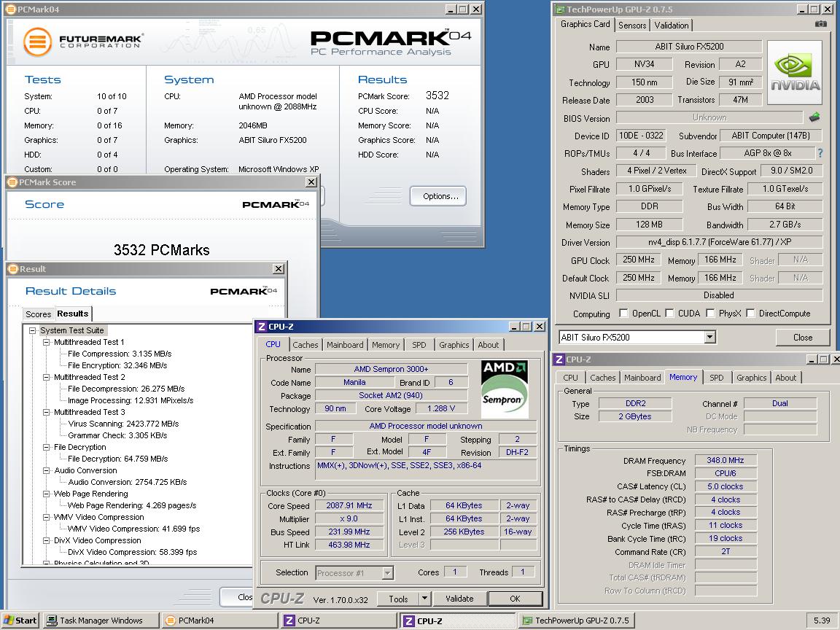The image size is (840, 630).
Task: Click the AMD Sempron 3000+ name field
Action: pyautogui.click(x=391, y=369)
